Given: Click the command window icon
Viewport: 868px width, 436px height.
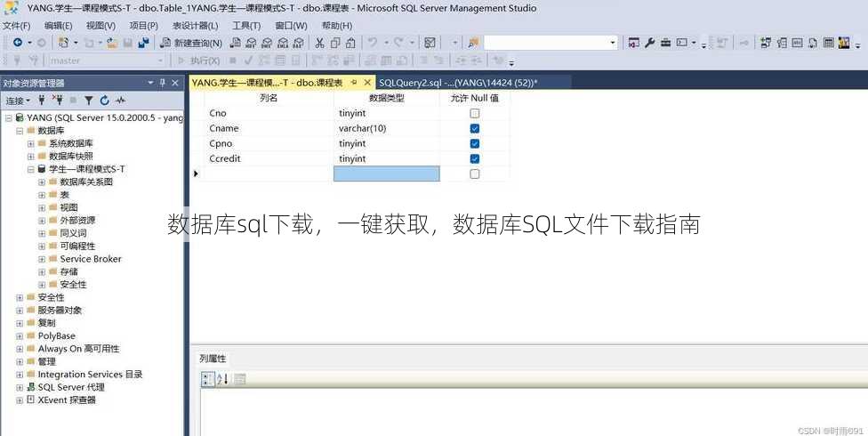Looking at the screenshot, I should [x=682, y=43].
